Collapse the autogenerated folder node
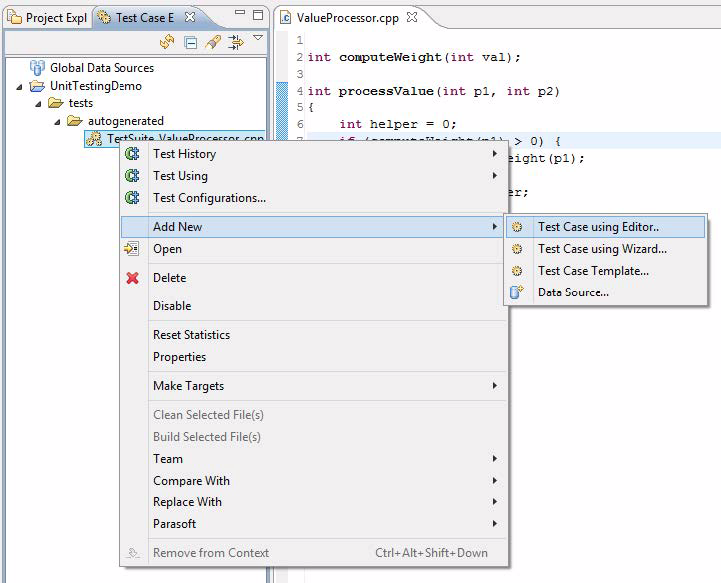The height and width of the screenshot is (583, 721). (57, 122)
